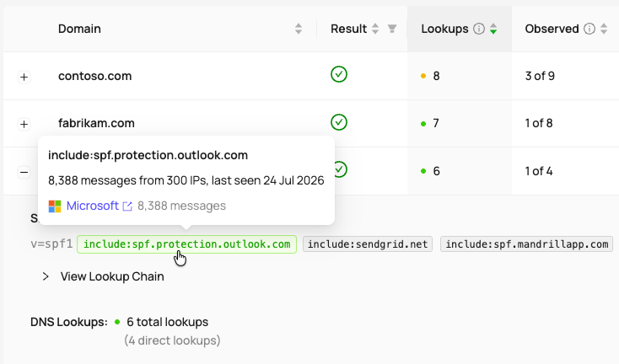619x364 pixels.
Task: Click 'DNS Lookups:' label
Action: 69,322
